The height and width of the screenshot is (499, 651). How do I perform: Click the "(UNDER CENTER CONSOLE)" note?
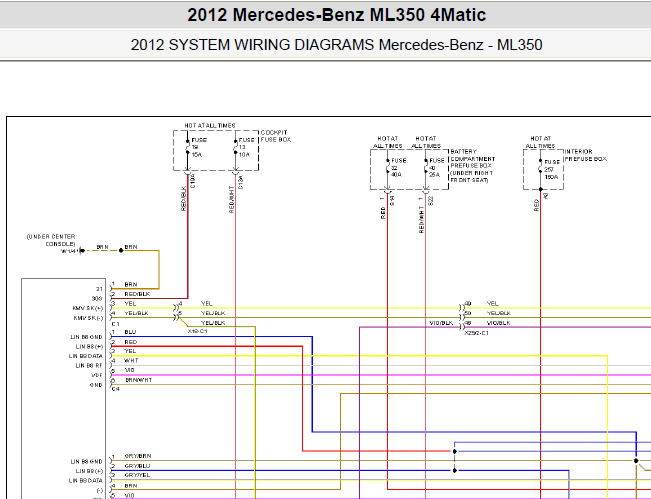[x=51, y=240]
